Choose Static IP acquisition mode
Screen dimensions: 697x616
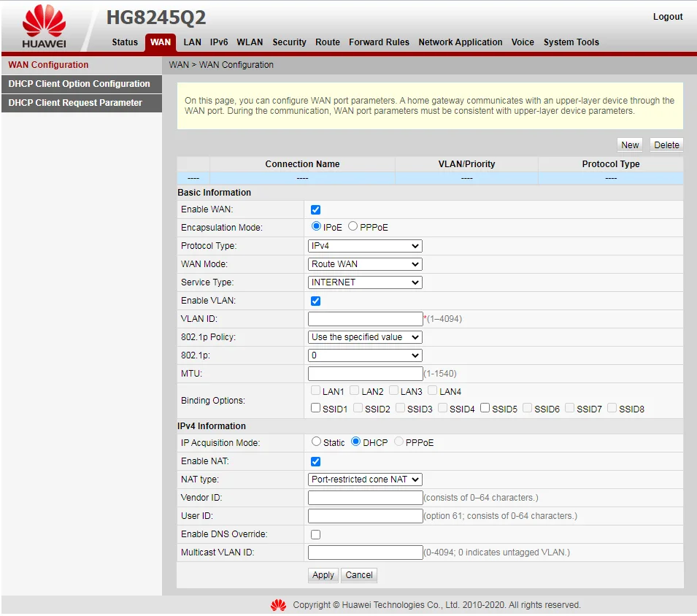[x=316, y=442]
